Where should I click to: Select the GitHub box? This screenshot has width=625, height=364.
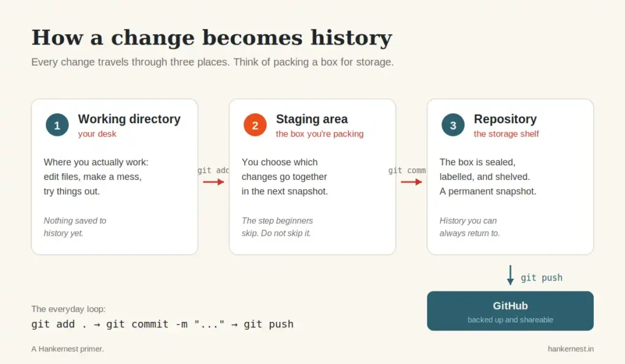tap(510, 311)
